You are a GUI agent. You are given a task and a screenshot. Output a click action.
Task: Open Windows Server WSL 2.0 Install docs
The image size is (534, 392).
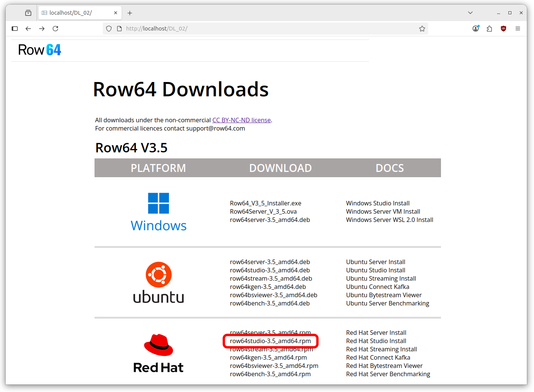[389, 220]
